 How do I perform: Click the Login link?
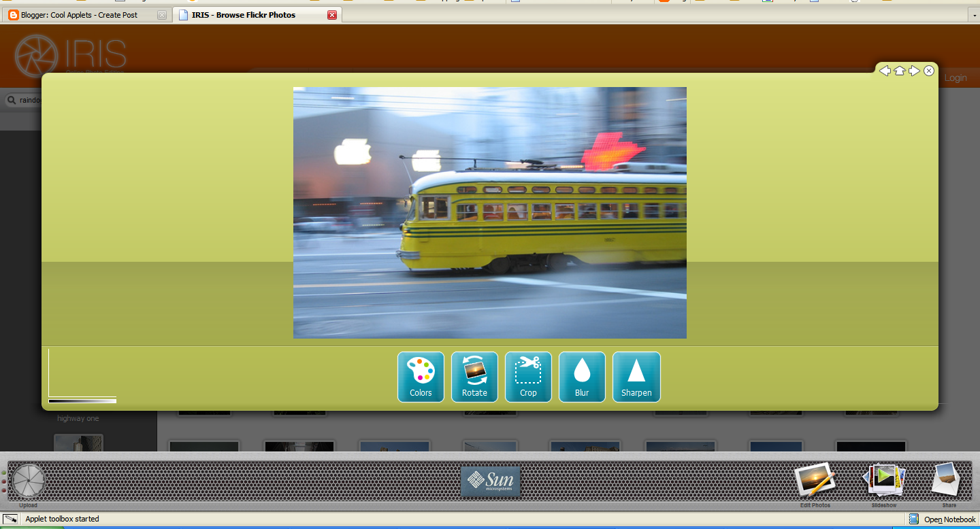point(955,78)
